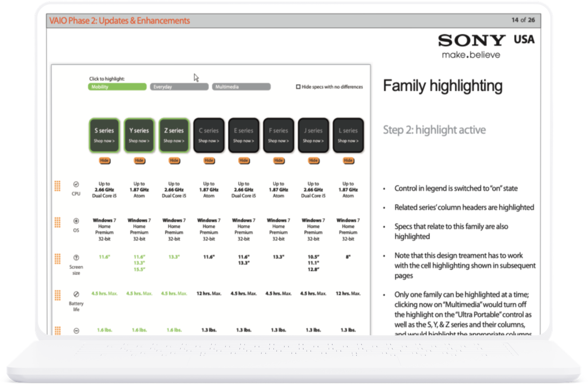Image resolution: width=588 pixels, height=384 pixels.
Task: Hide the J series column
Action: click(x=313, y=161)
